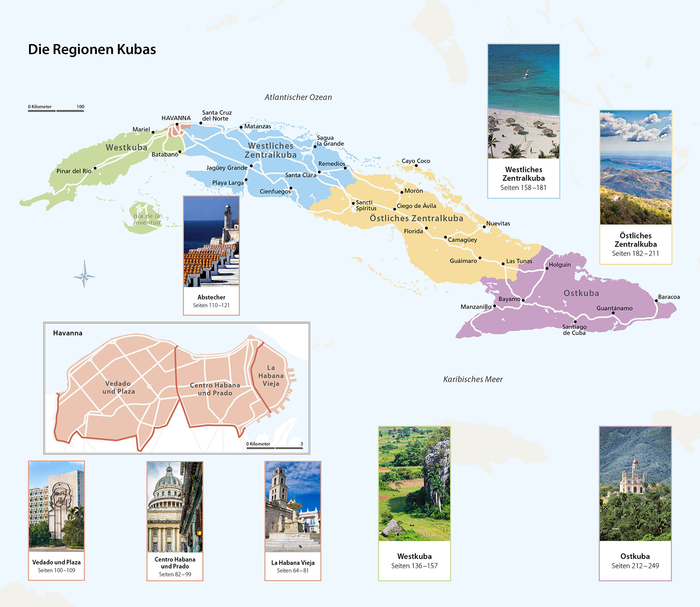The width and height of the screenshot is (700, 607).
Task: Click the Westkuba Seiten 136–157 caption
Action: pos(414,561)
